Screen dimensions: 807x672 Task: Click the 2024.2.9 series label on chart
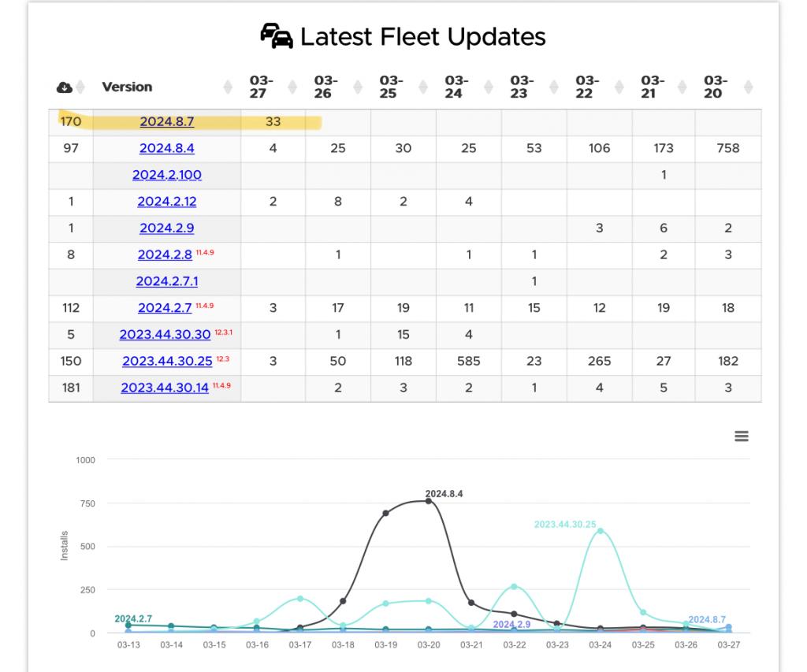tap(511, 624)
